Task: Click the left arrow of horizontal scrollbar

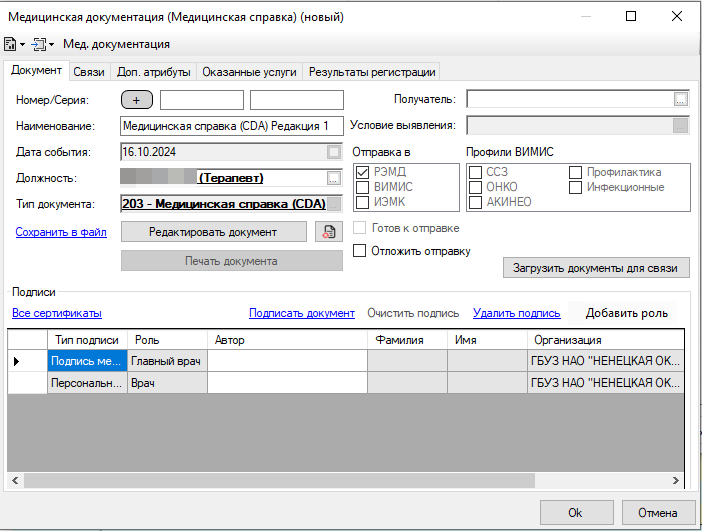Action: click(x=15, y=481)
